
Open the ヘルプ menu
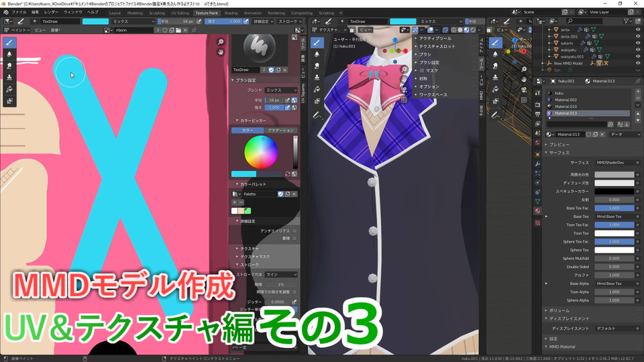(x=93, y=12)
